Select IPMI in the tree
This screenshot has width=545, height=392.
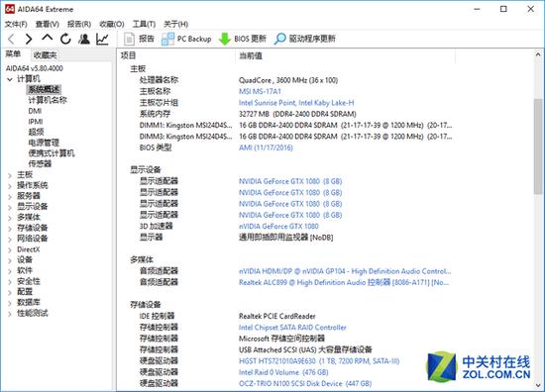point(36,122)
